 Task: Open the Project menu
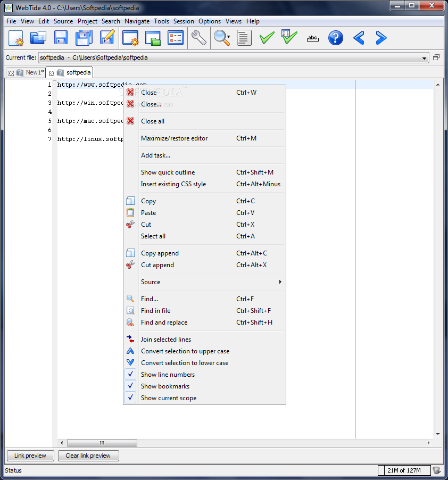pyautogui.click(x=87, y=21)
